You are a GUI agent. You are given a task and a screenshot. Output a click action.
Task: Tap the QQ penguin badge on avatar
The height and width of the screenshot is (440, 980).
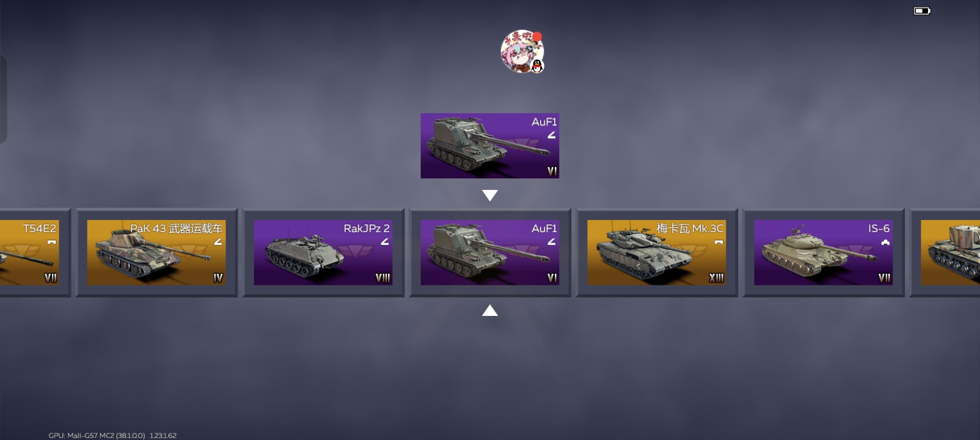(537, 66)
